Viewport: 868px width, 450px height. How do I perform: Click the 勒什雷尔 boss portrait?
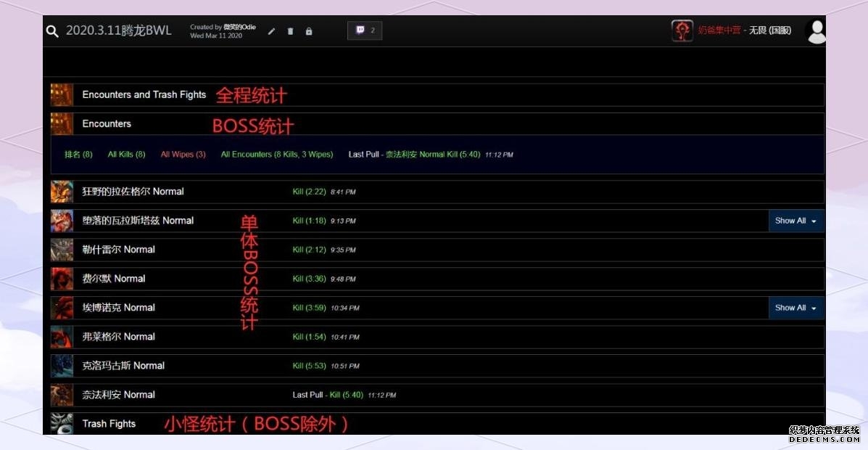pos(62,250)
